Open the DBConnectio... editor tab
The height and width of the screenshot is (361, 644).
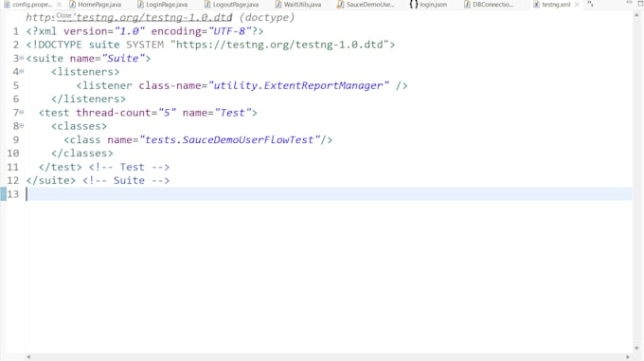pos(489,5)
